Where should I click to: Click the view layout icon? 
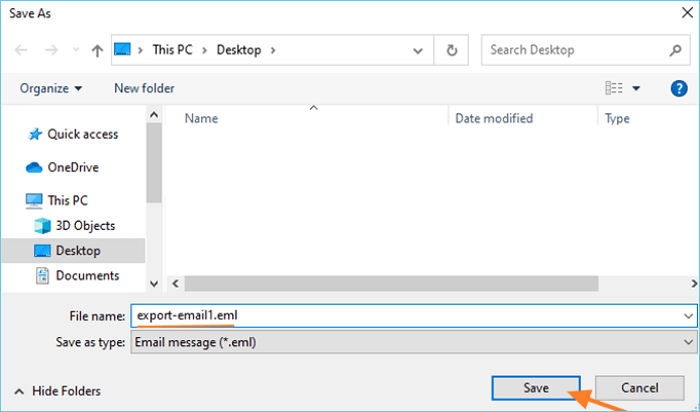[613, 88]
